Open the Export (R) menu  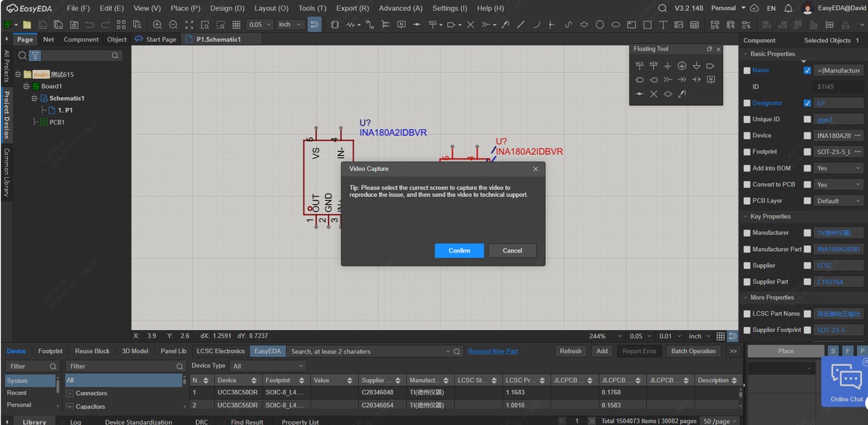(x=353, y=8)
